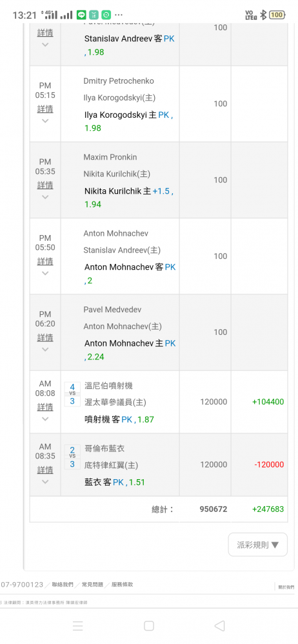
Task: Select the 2 vs 3 score box
Action: click(72, 457)
